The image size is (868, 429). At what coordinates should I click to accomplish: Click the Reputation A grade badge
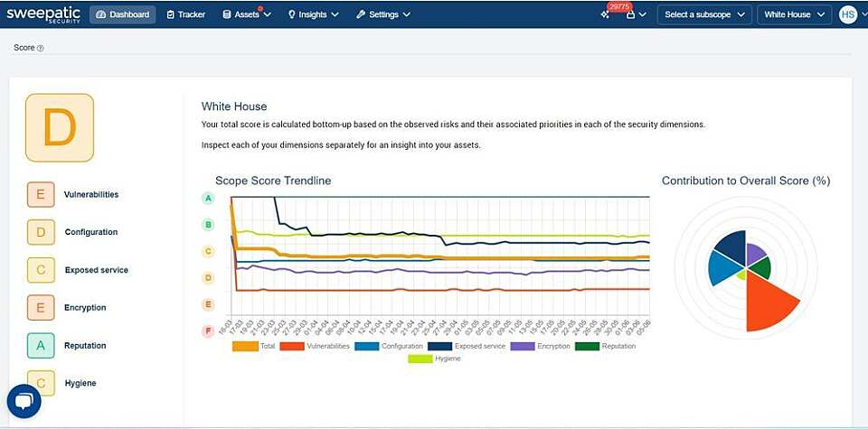[41, 346]
